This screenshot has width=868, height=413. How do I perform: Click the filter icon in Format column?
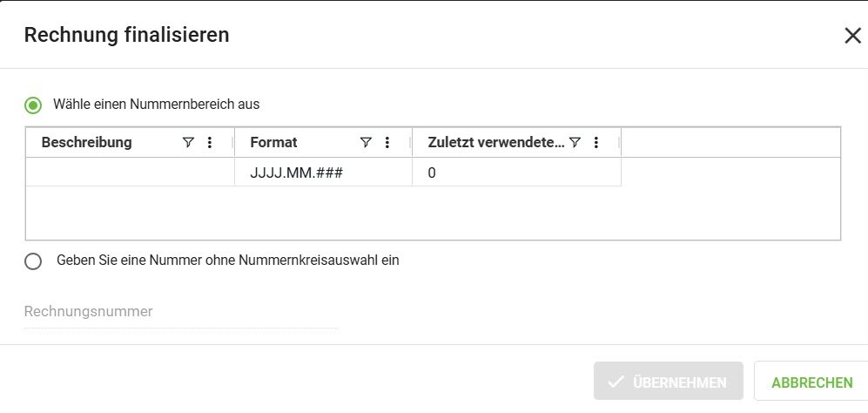tap(366, 143)
